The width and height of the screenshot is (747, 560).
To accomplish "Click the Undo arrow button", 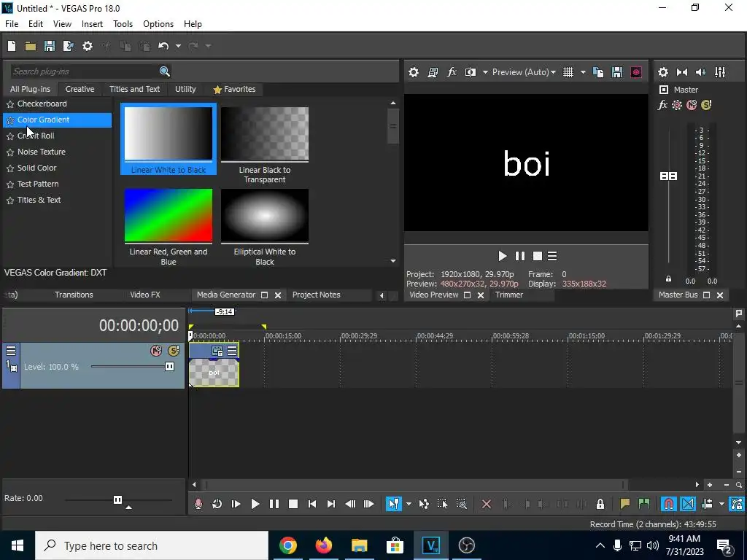I will 163,46.
